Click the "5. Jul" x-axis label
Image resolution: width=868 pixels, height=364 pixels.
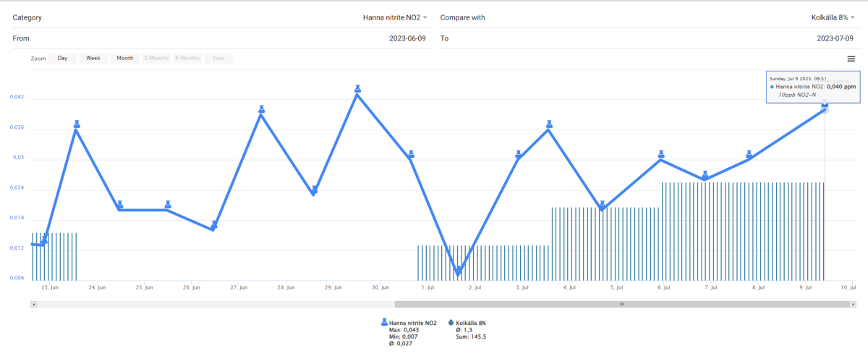616,287
